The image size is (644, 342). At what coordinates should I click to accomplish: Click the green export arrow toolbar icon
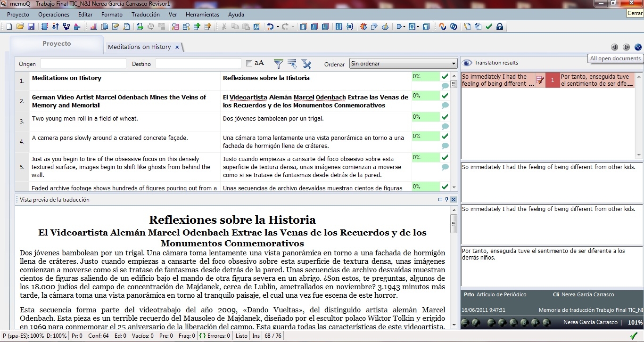click(x=140, y=27)
